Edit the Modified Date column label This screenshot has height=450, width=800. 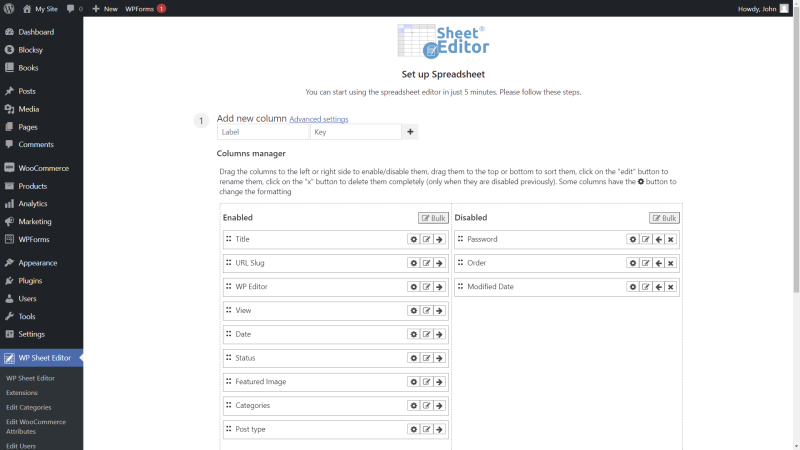click(646, 287)
